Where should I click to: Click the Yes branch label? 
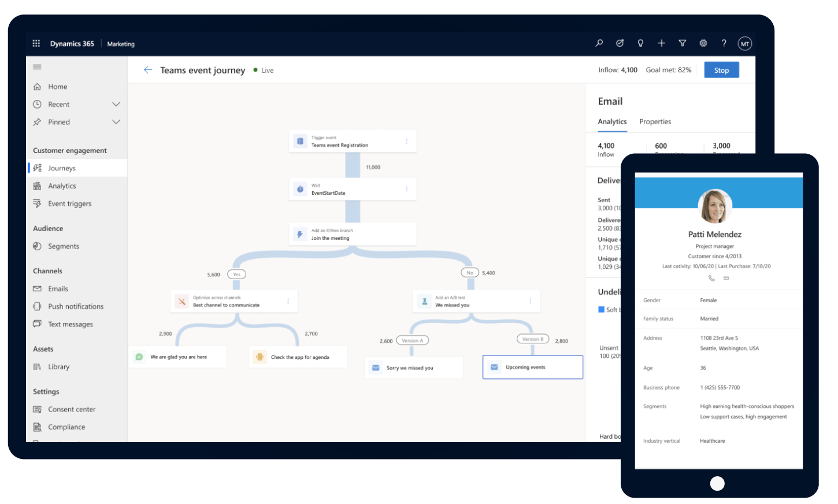pyautogui.click(x=236, y=275)
